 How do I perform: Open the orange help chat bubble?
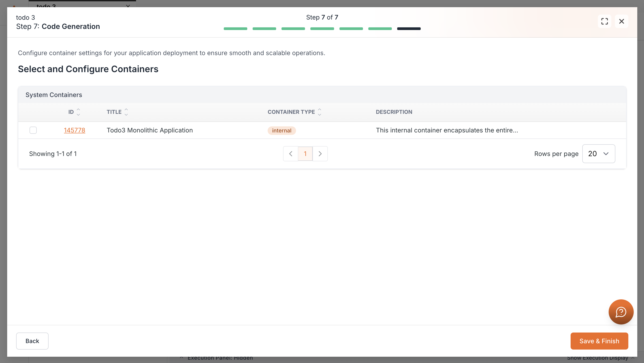pos(621,312)
